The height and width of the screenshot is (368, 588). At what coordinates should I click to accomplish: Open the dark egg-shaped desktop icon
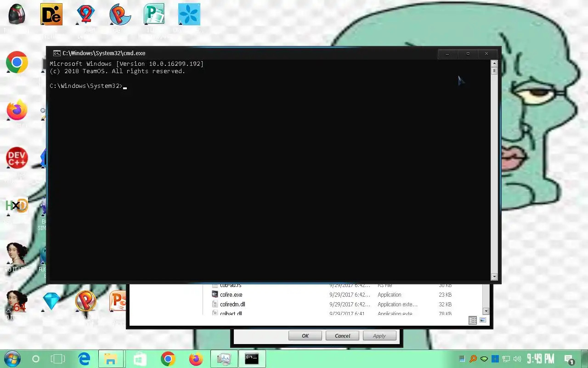[x=17, y=14]
